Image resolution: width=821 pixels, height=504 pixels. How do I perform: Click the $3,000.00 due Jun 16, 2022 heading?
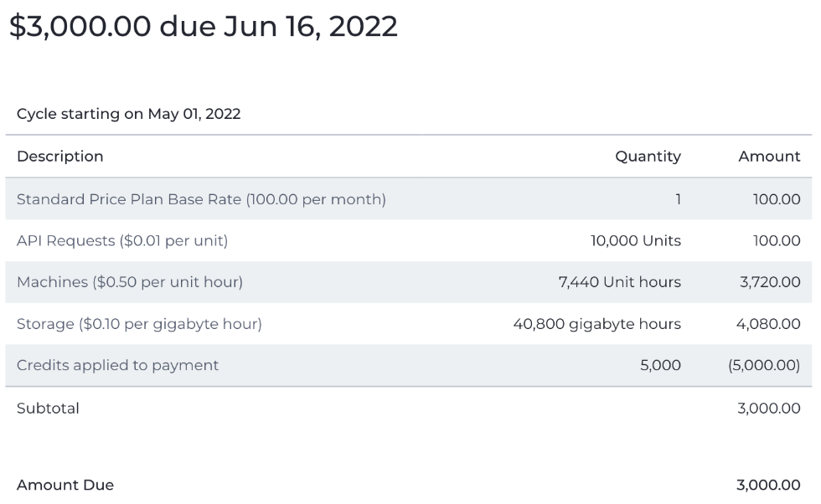coord(204,26)
